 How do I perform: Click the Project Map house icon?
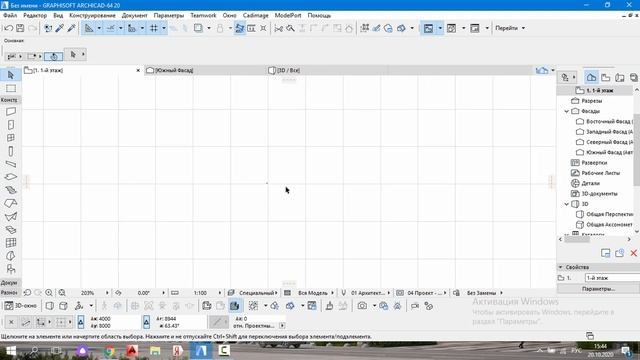tap(591, 78)
